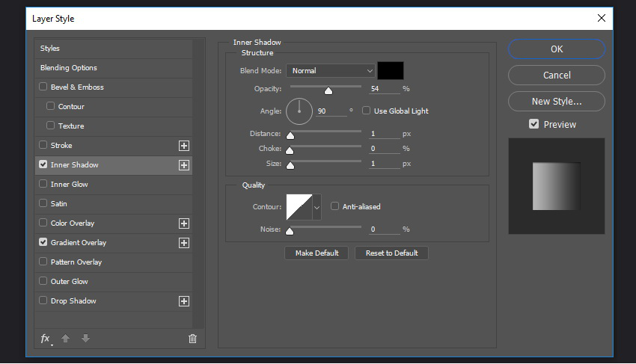Image resolution: width=636 pixels, height=364 pixels.
Task: Click Reset to Default button
Action: click(x=391, y=253)
